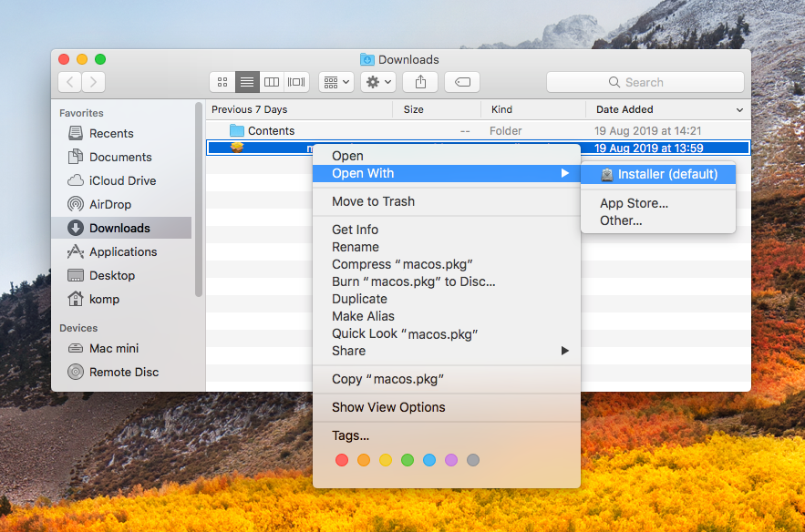Switch to icon view in toolbar
Screen dimensions: 805x532
coord(222,82)
